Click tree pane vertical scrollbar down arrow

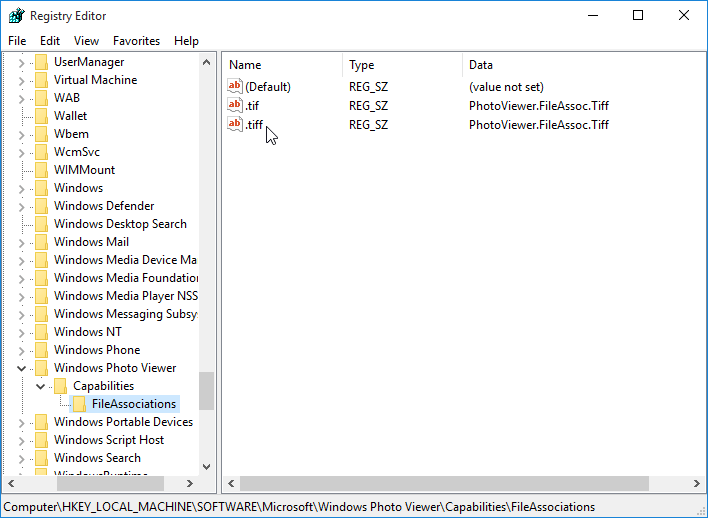[206, 466]
